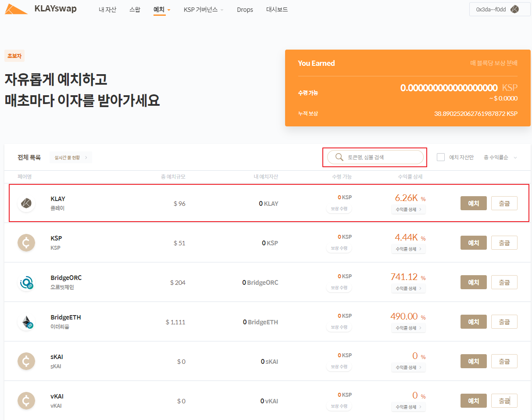The height and width of the screenshot is (420, 532).
Task: Open the 총 수익률순 sort dropdown
Action: [500, 157]
